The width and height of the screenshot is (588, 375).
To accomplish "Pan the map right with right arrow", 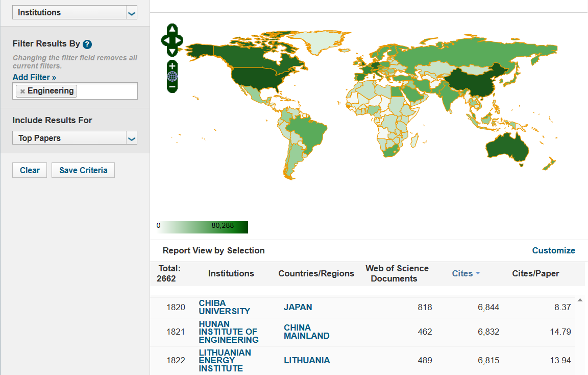I will click(x=179, y=40).
